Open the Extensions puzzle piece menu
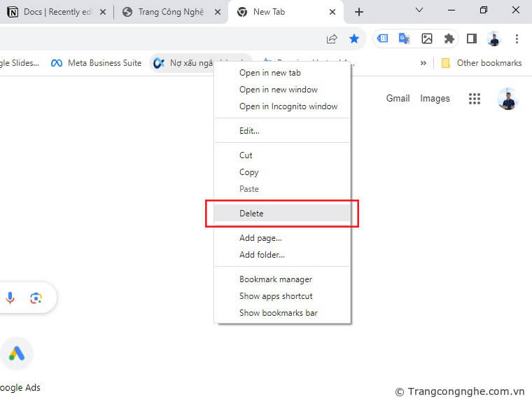 (449, 39)
